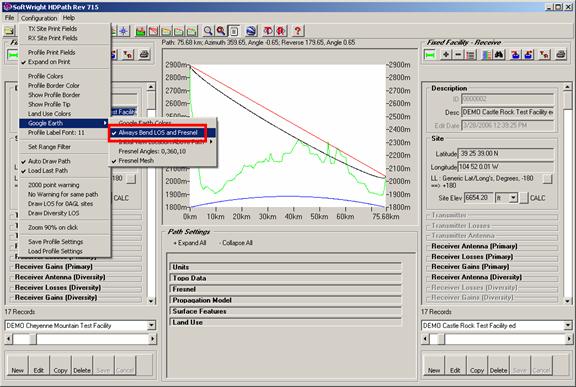Click the red question mark help icon

298,31
